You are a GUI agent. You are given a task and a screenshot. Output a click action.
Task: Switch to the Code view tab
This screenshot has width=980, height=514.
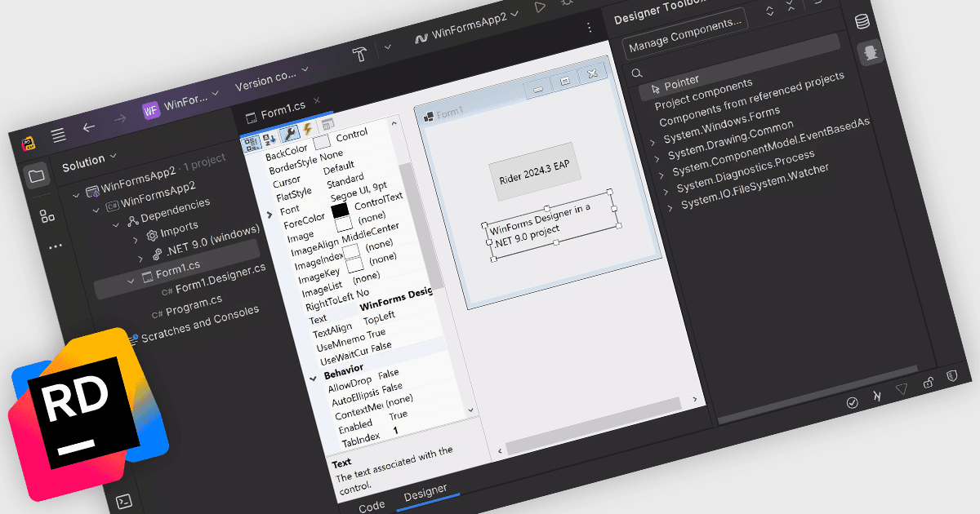[372, 507]
